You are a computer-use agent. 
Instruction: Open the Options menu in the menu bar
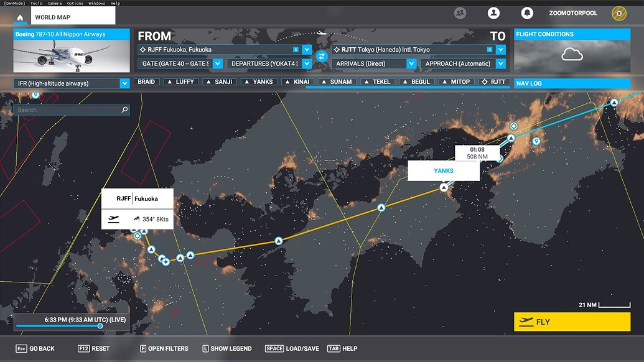point(75,2)
